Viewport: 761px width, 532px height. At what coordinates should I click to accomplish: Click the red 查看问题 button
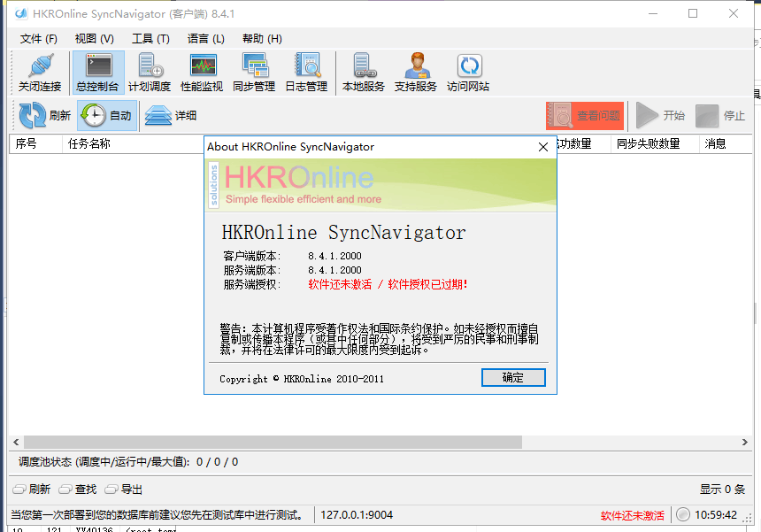[585, 116]
